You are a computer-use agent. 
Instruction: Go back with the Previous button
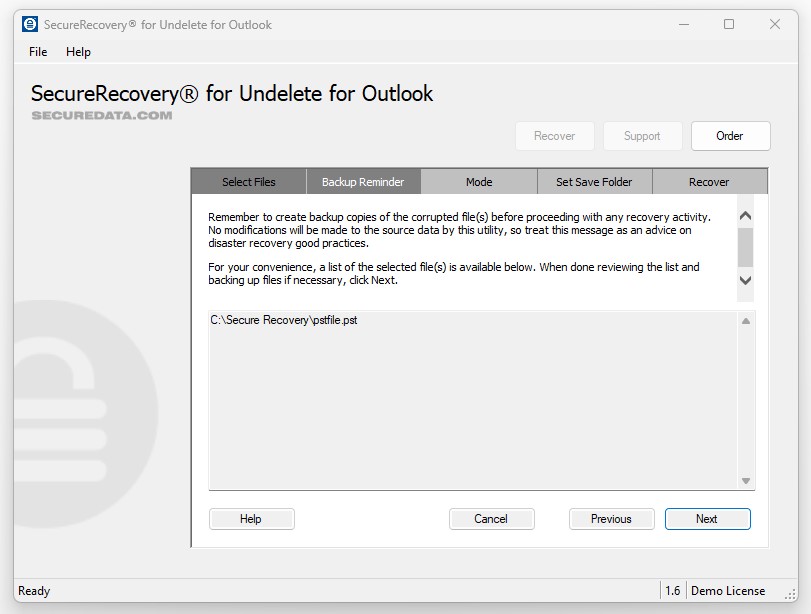pyautogui.click(x=611, y=519)
